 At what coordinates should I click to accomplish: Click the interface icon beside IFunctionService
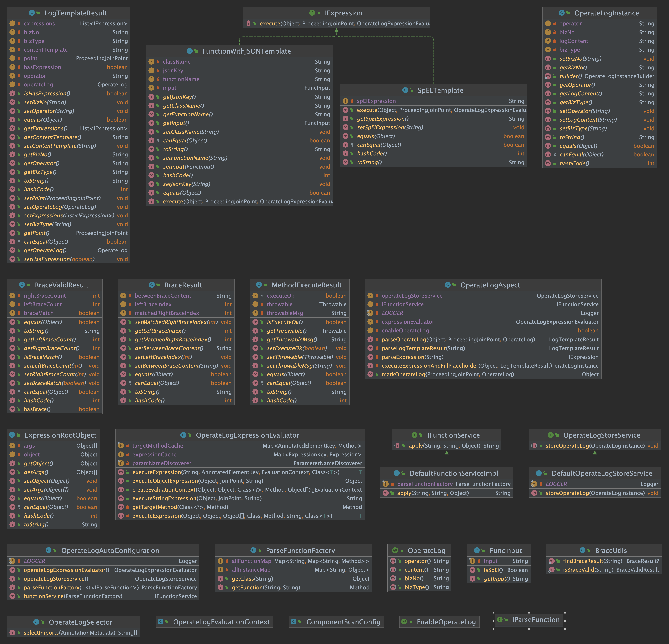414,435
